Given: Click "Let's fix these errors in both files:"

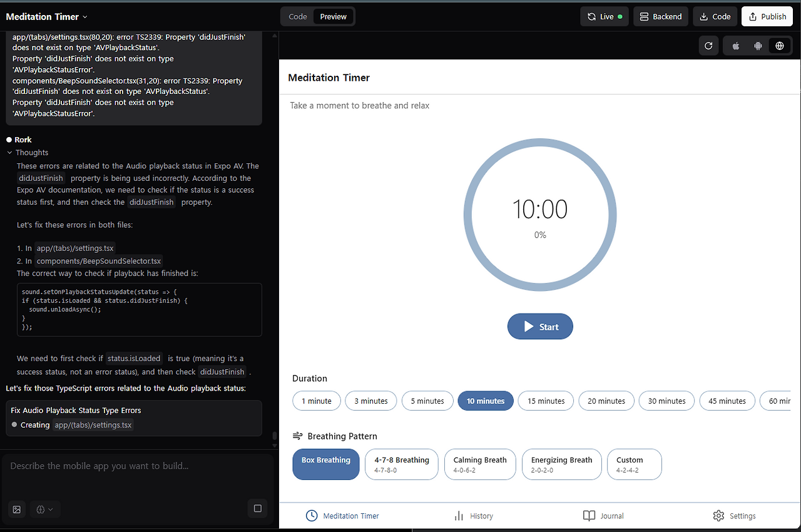Looking at the screenshot, I should [x=74, y=225].
